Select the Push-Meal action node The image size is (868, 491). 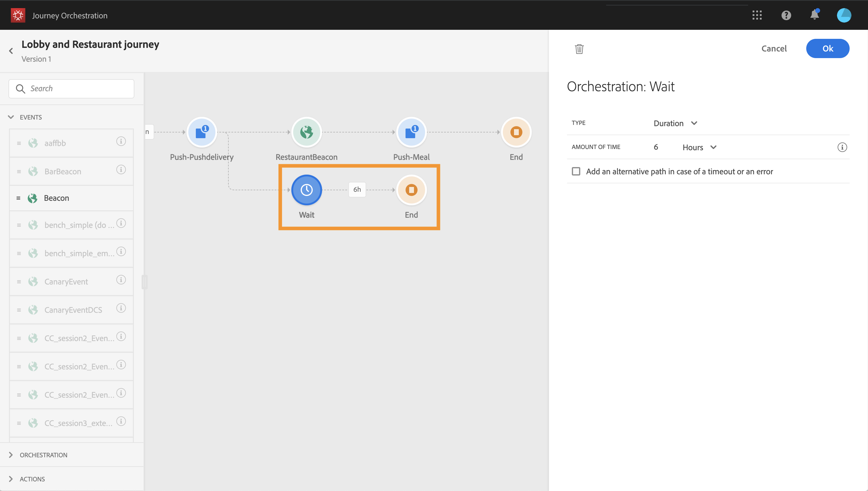pyautogui.click(x=411, y=132)
